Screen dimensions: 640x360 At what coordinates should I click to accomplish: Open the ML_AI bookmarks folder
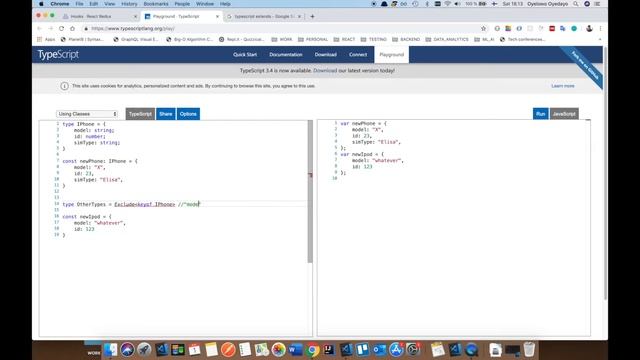[484, 40]
